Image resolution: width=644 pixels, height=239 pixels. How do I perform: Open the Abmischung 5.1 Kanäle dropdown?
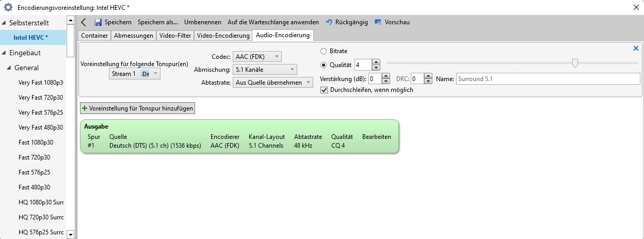point(265,69)
